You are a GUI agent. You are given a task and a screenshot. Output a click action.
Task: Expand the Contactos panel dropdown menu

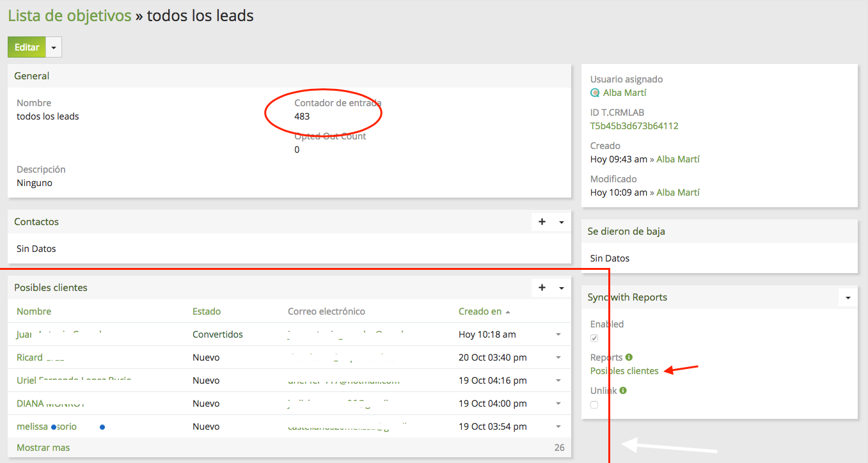(x=561, y=223)
